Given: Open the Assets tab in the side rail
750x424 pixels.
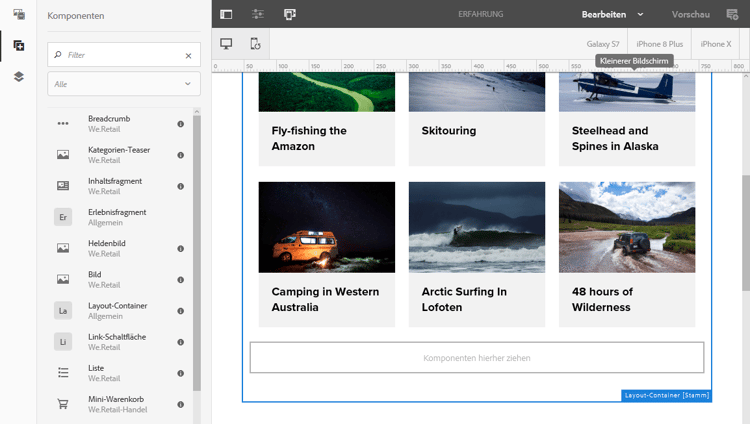Looking at the screenshot, I should coord(19,14).
